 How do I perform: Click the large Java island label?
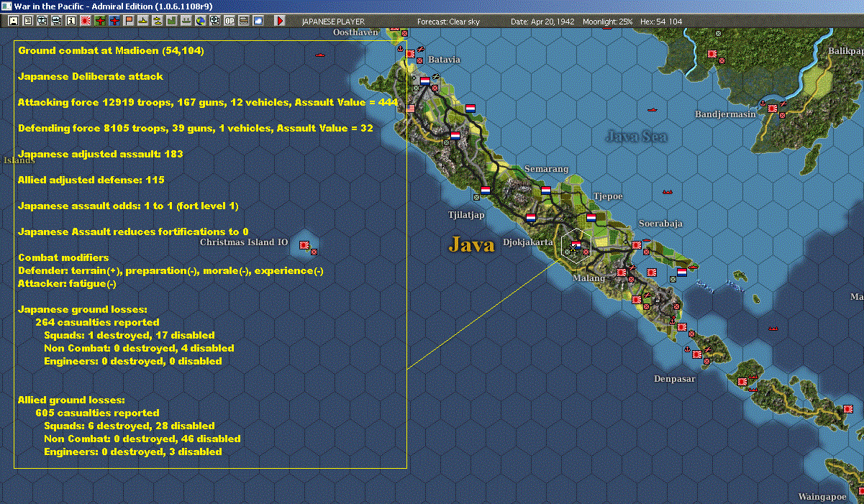pos(472,244)
